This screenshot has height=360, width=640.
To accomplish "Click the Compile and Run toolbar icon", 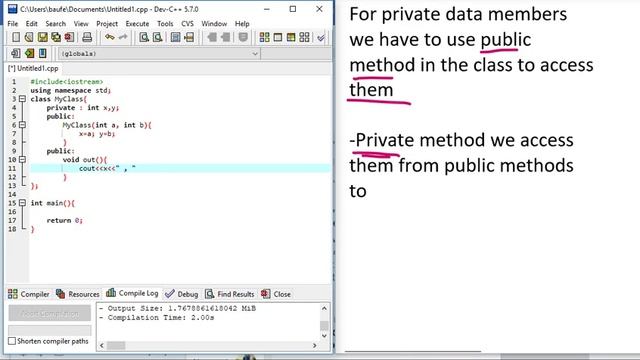I will pos(291,38).
